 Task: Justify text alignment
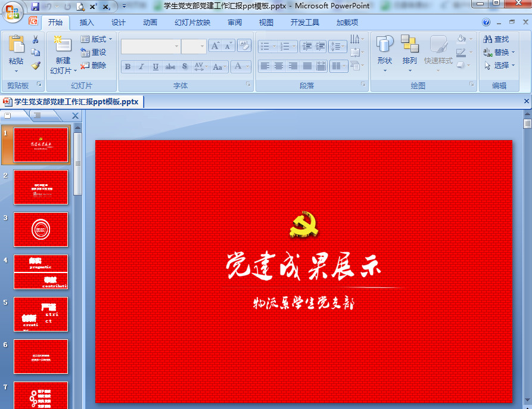(x=307, y=66)
